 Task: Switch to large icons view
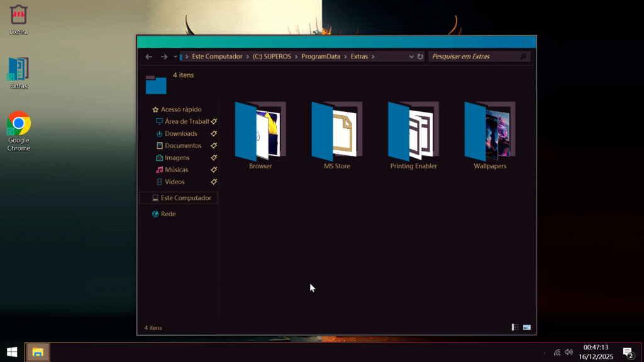(526, 327)
